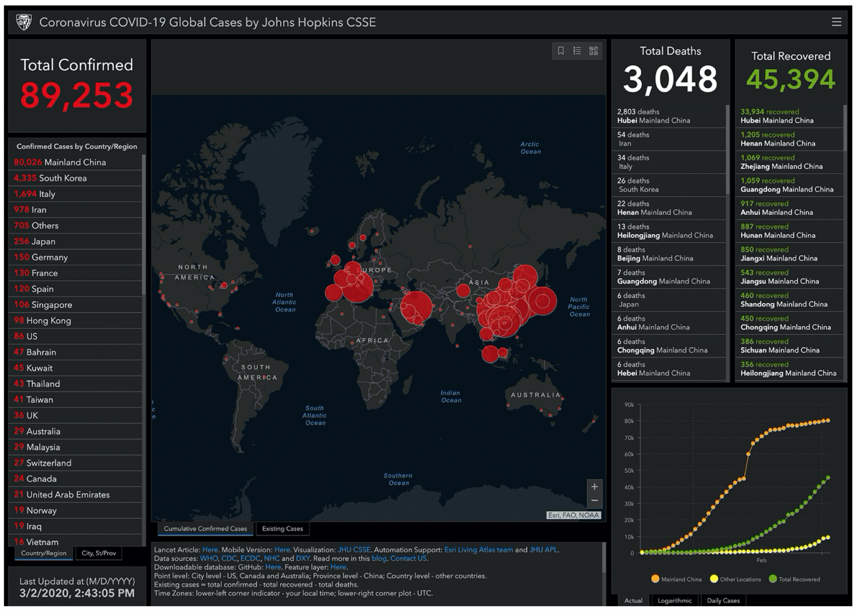This screenshot has width=856, height=616.
Task: Select the City, St/Prov list tab
Action: 99,553
